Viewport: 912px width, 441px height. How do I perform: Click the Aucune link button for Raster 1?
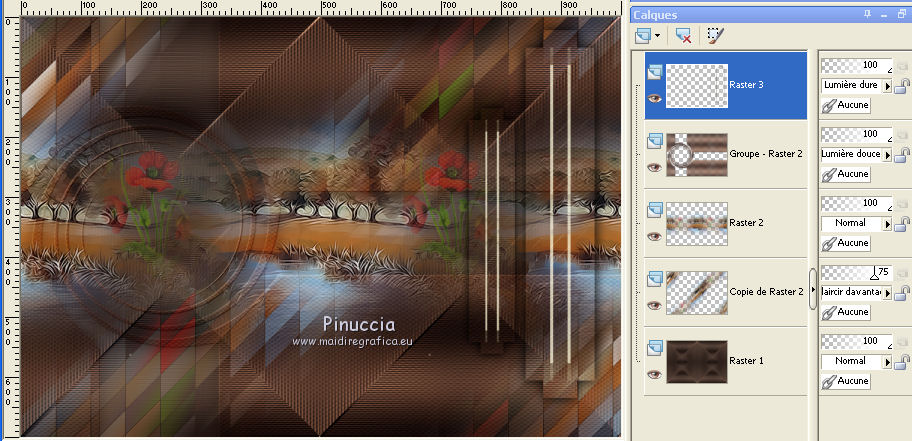coord(846,381)
